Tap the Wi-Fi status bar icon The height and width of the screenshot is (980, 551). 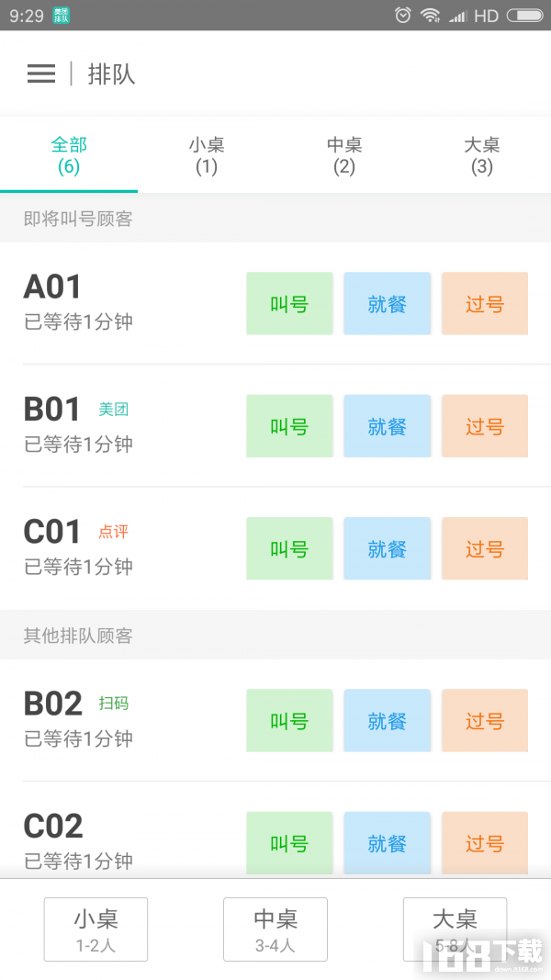(431, 15)
